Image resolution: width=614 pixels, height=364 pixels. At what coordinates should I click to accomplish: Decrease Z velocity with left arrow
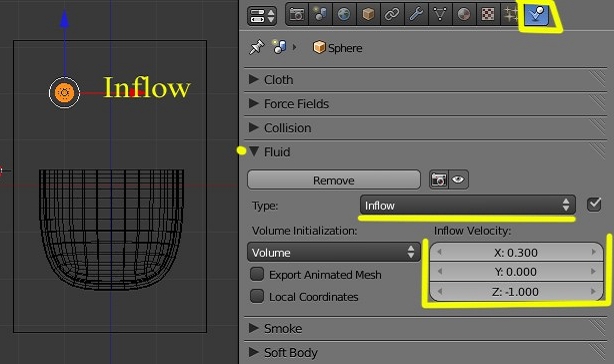439,291
